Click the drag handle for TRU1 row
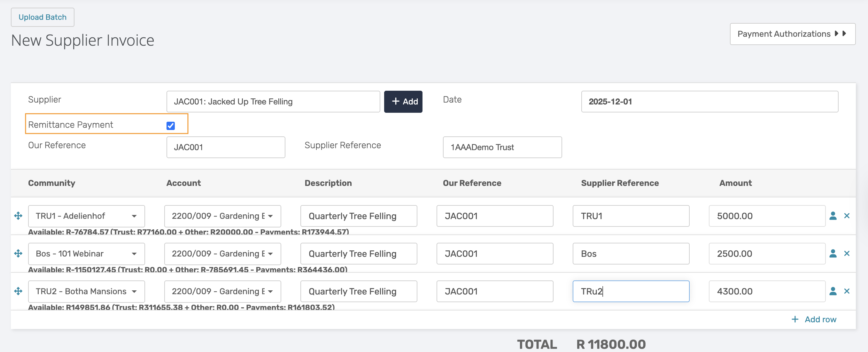This screenshot has width=868, height=352. pos(18,216)
